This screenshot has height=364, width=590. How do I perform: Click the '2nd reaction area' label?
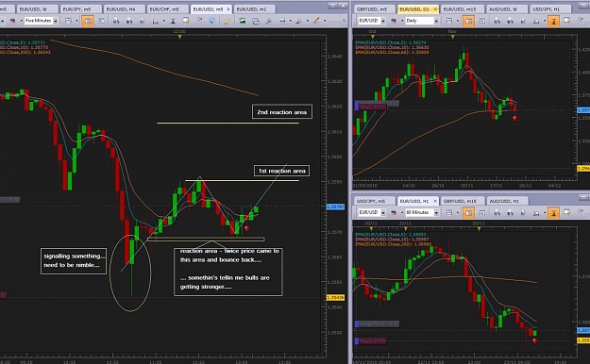click(282, 111)
